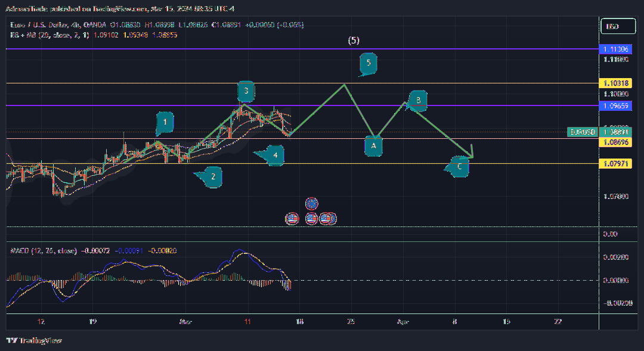Click the 11 date on time axis
The image size is (644, 351).
click(x=247, y=322)
